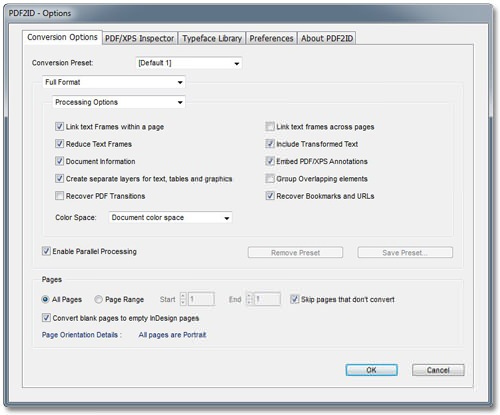Click the Conversion Preset label

[x=62, y=63]
